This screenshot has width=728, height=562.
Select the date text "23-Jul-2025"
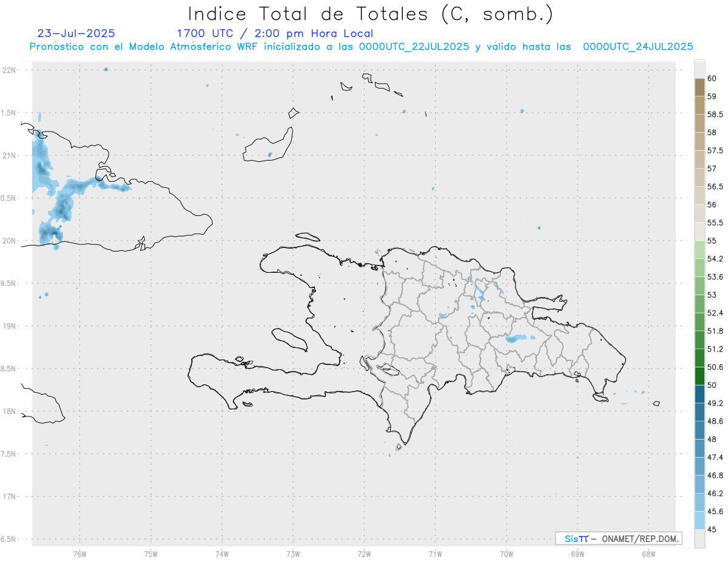pos(76,33)
